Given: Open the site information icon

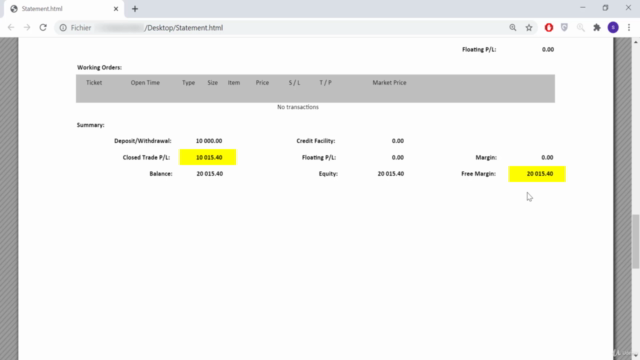Looking at the screenshot, I should pyautogui.click(x=63, y=28).
